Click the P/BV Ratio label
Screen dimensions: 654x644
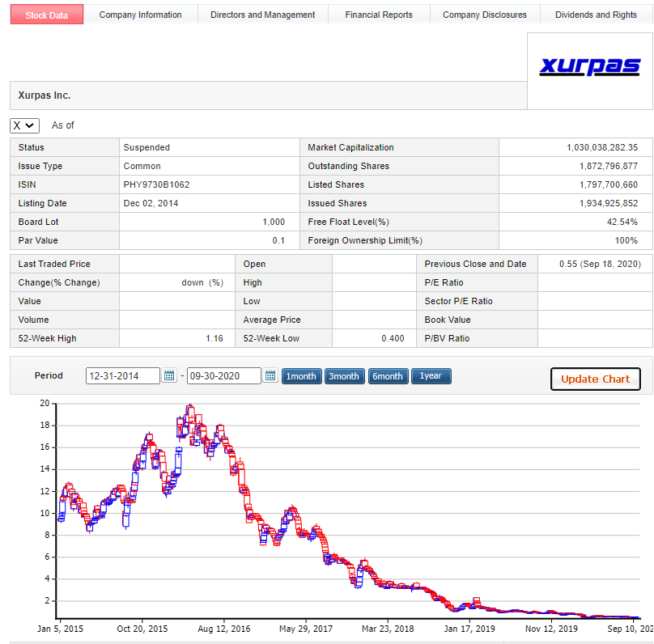447,338
